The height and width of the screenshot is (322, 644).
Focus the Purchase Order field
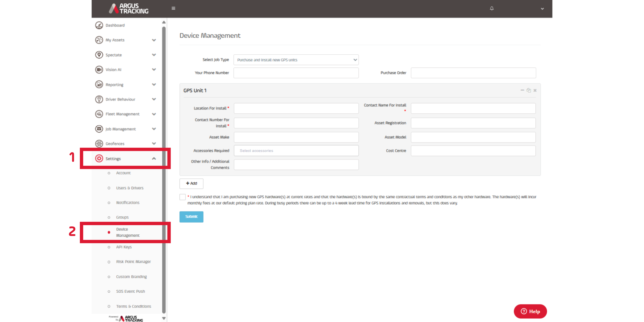[473, 73]
